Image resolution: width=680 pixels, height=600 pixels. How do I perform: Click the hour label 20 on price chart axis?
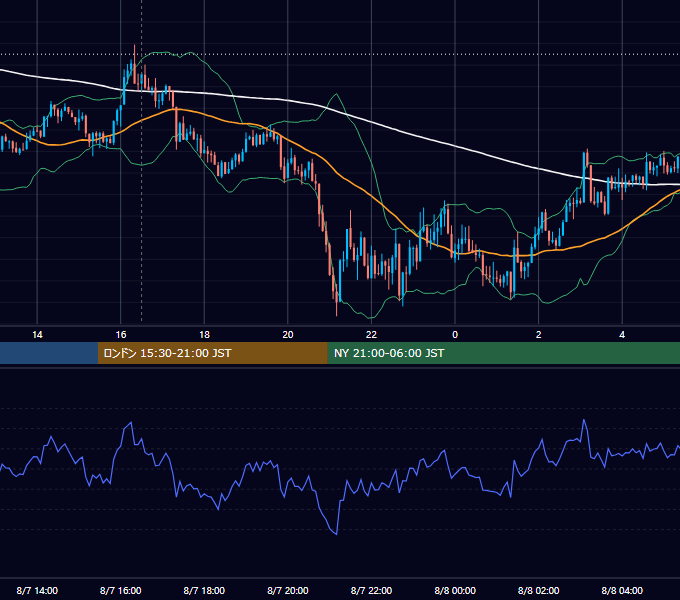pyautogui.click(x=288, y=335)
